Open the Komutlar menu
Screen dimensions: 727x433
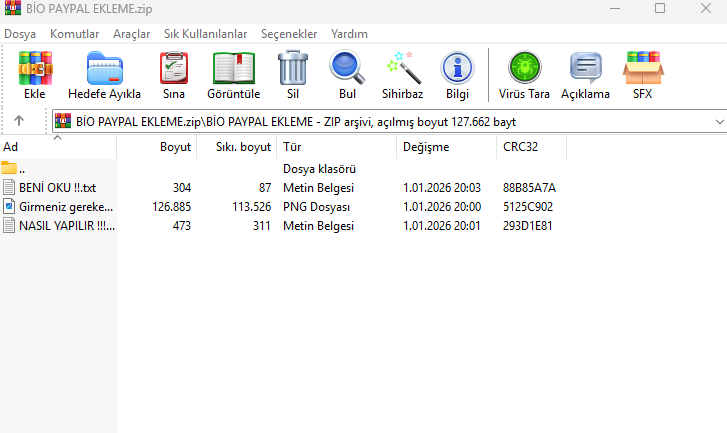click(75, 34)
